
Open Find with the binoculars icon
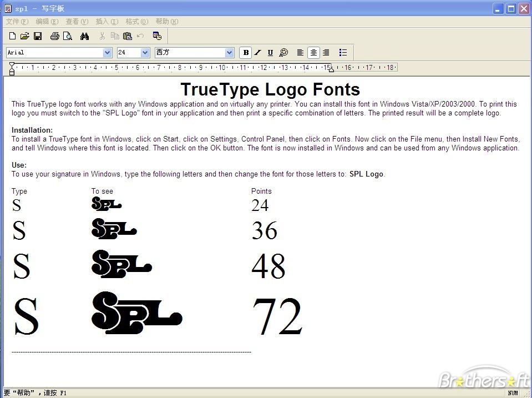click(x=84, y=36)
